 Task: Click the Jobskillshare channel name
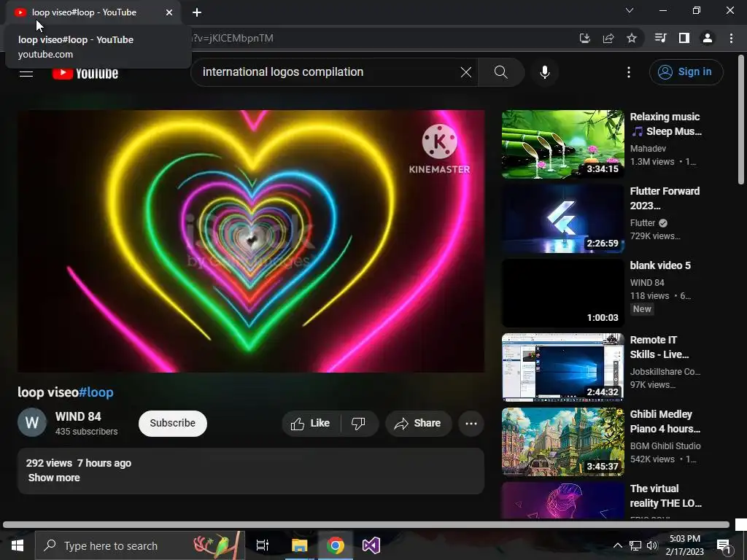click(665, 372)
